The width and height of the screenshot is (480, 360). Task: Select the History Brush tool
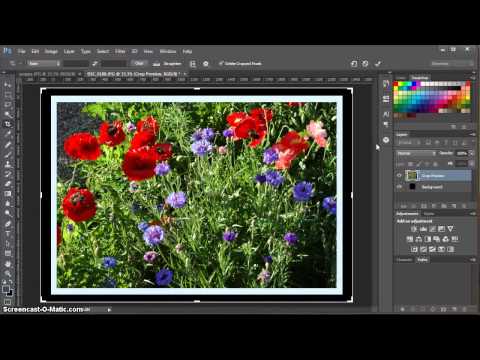[7, 174]
